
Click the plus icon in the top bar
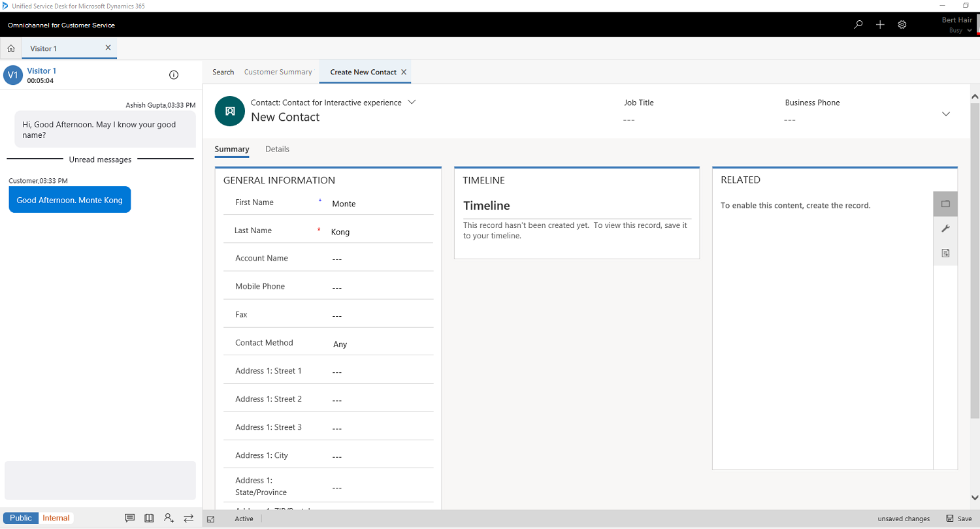[880, 25]
